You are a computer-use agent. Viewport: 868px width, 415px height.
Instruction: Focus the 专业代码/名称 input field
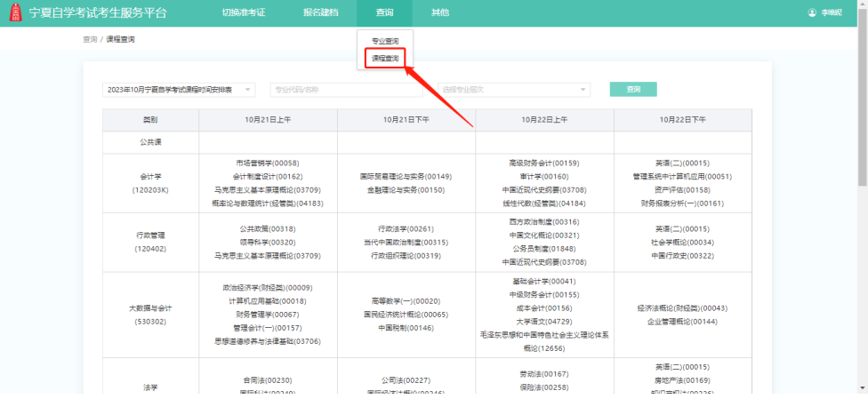pos(347,90)
